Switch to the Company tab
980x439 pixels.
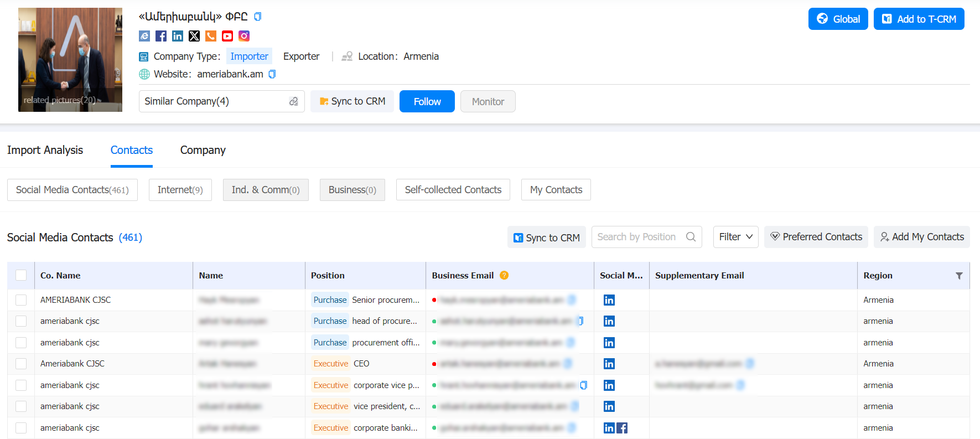coord(203,150)
